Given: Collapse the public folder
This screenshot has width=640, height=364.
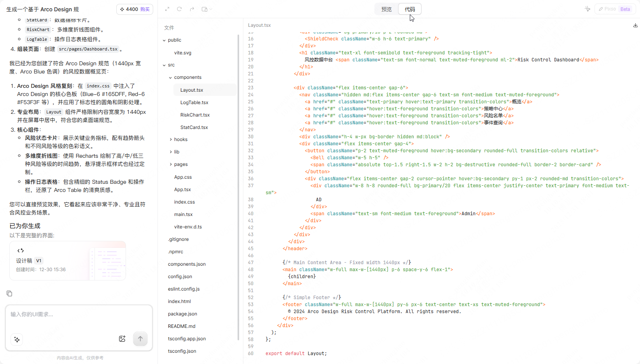Looking at the screenshot, I should coord(164,40).
